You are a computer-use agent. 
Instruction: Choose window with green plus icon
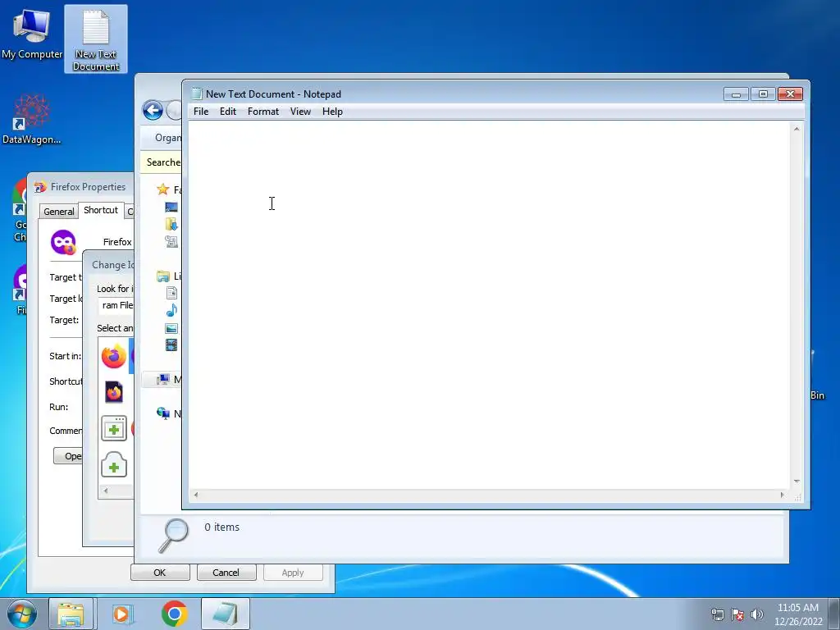pyautogui.click(x=113, y=428)
